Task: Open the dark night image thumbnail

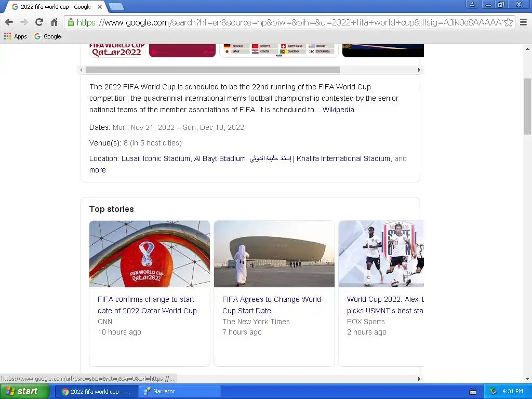Action: point(383,50)
